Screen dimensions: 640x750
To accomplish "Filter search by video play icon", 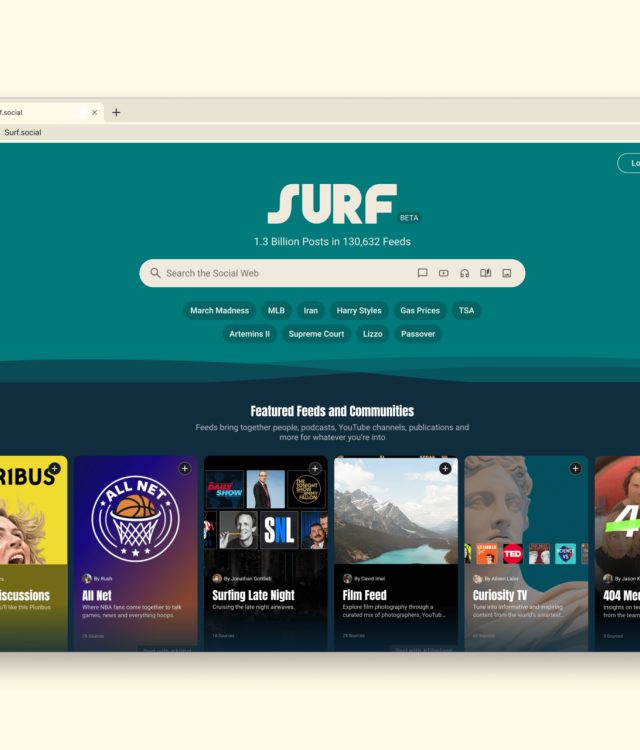I will [x=443, y=273].
